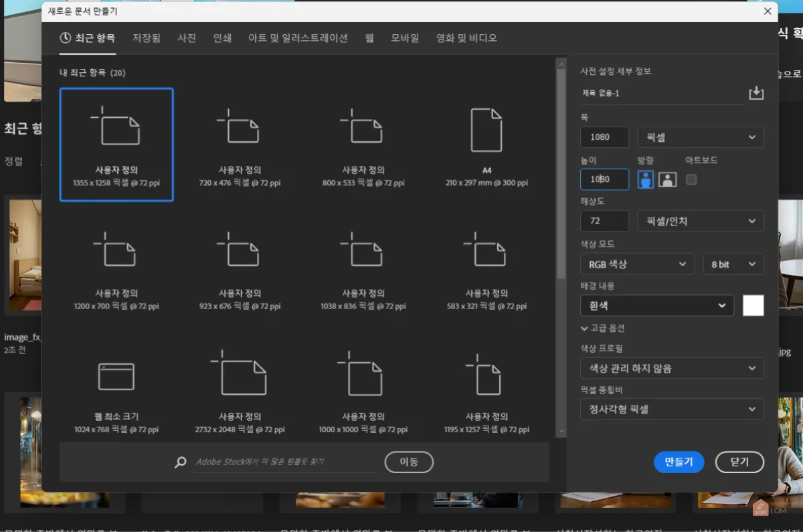Switch to the 웹 tab
Viewport: 803px width, 532px height.
click(x=369, y=38)
